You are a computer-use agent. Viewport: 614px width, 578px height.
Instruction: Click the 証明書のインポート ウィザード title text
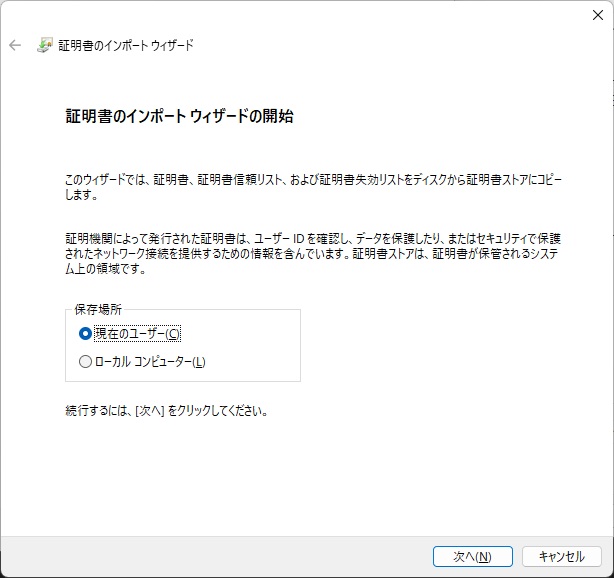[x=126, y=45]
